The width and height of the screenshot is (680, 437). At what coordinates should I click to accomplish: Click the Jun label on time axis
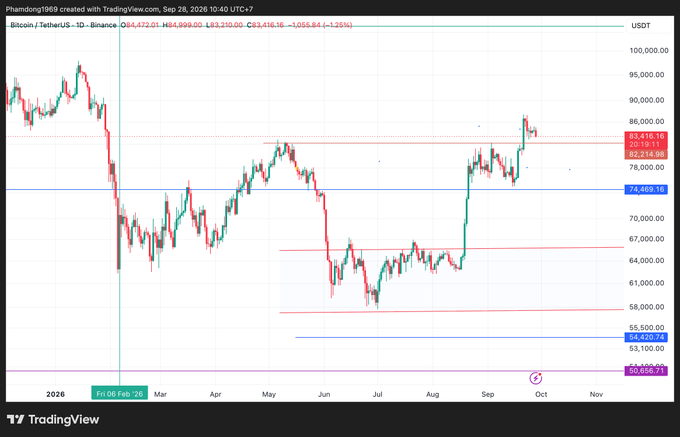[x=324, y=394]
